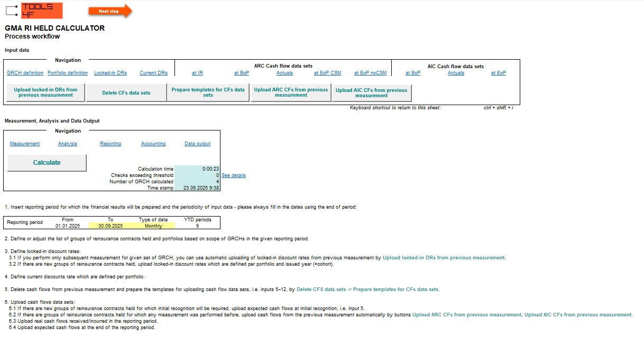644x337 pixels.
Task: Open the GRCH definition link
Action: pos(25,73)
